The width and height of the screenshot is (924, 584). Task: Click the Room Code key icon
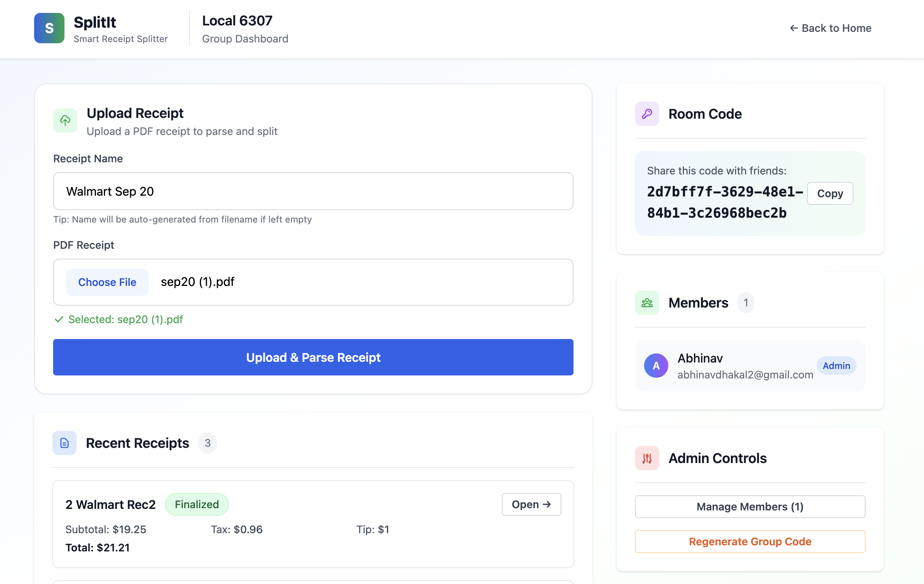(x=647, y=114)
